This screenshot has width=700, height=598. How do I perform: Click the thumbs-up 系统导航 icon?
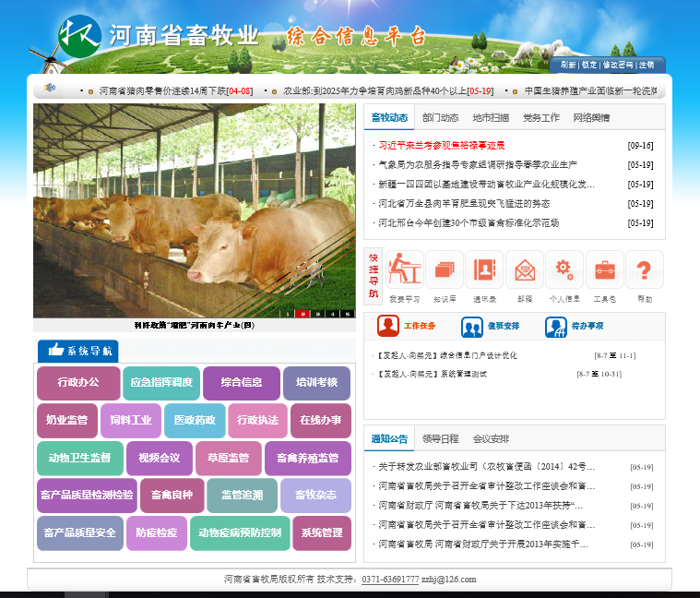pos(56,349)
